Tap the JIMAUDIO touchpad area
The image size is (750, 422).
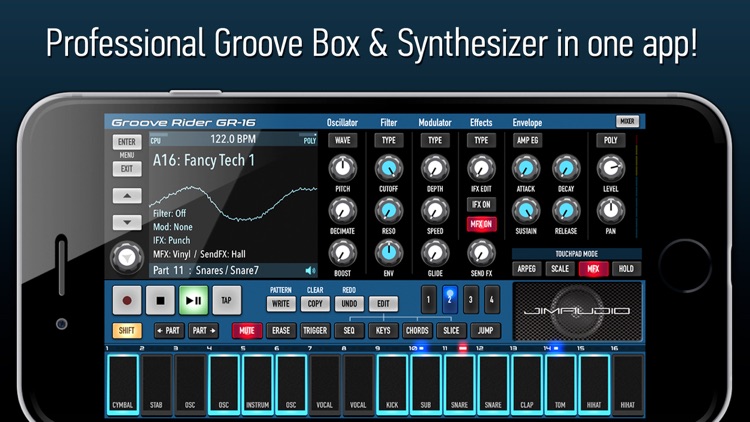pos(577,311)
